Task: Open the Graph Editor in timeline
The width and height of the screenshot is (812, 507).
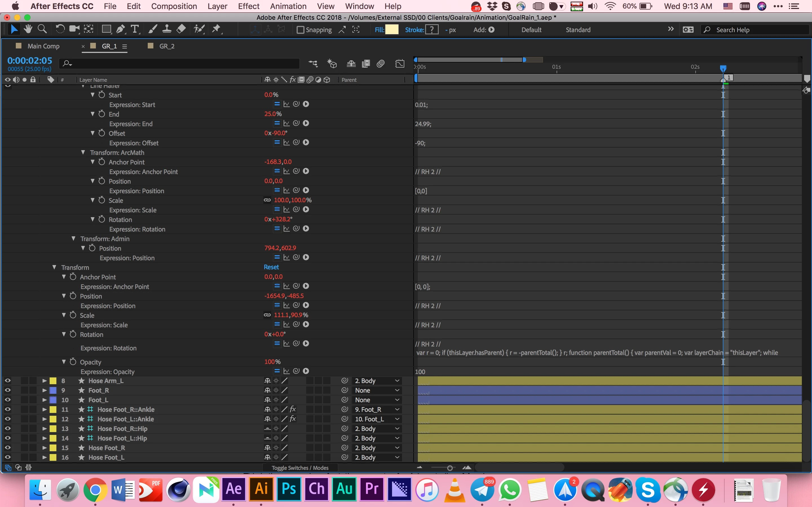Action: point(400,64)
